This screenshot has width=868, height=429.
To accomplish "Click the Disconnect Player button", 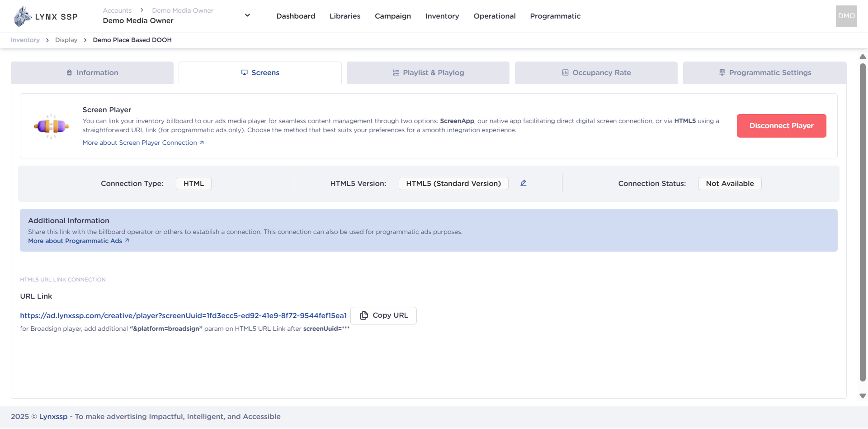I will pyautogui.click(x=782, y=126).
